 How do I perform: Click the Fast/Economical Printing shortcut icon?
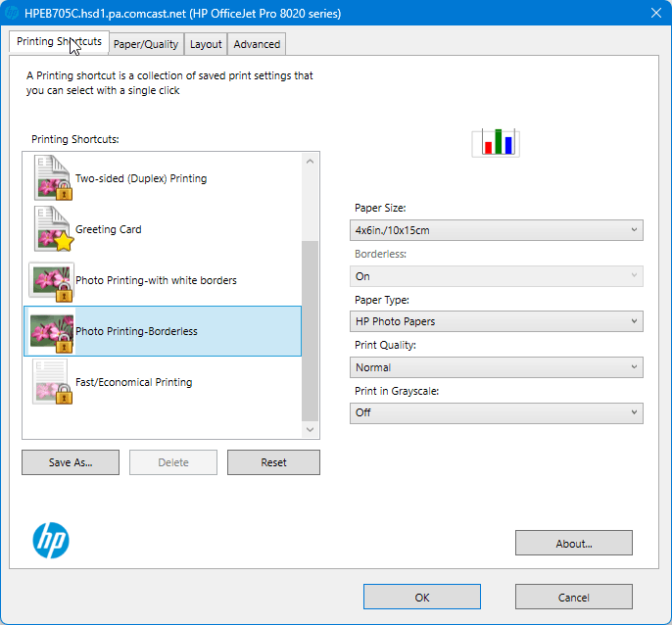pyautogui.click(x=52, y=381)
